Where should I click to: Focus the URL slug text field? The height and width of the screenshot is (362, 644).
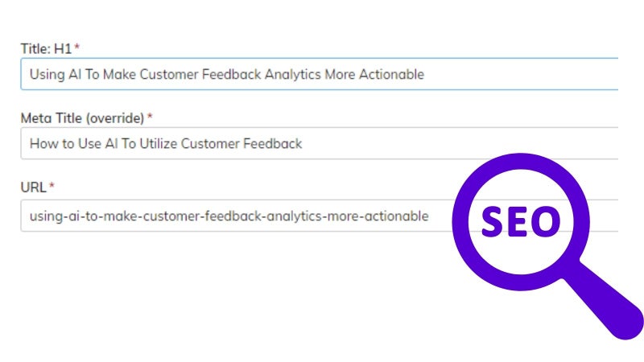(x=237, y=216)
